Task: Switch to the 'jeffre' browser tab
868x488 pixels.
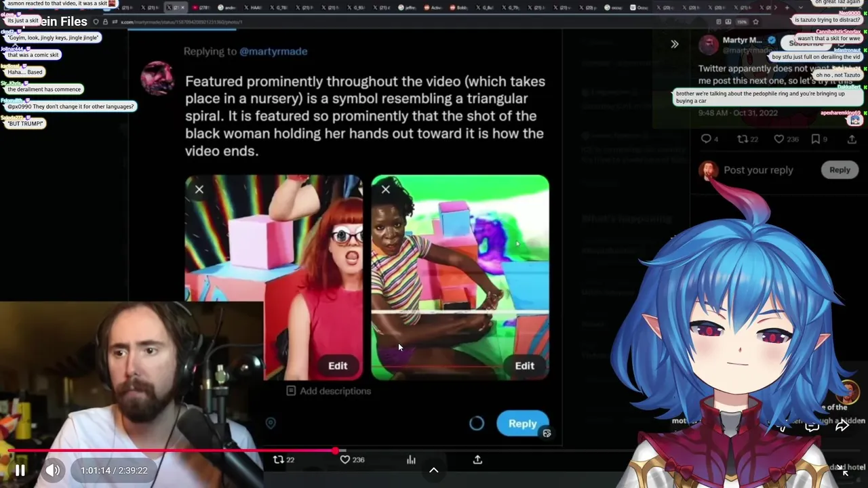Action: pos(407,7)
